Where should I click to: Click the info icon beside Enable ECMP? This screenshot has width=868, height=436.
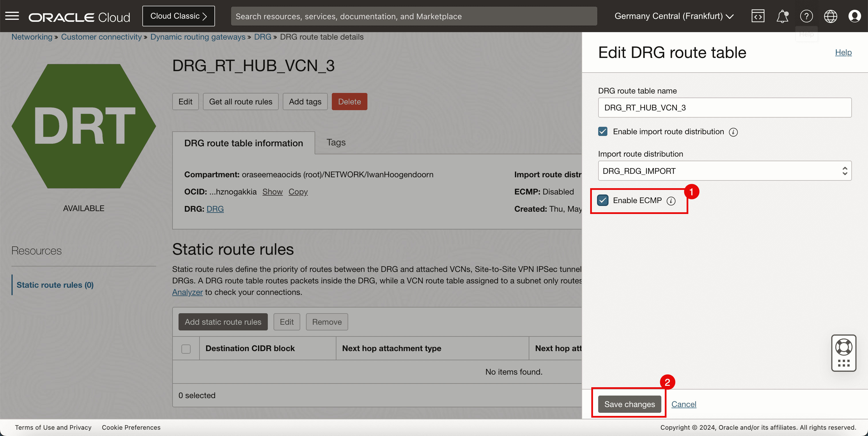671,201
